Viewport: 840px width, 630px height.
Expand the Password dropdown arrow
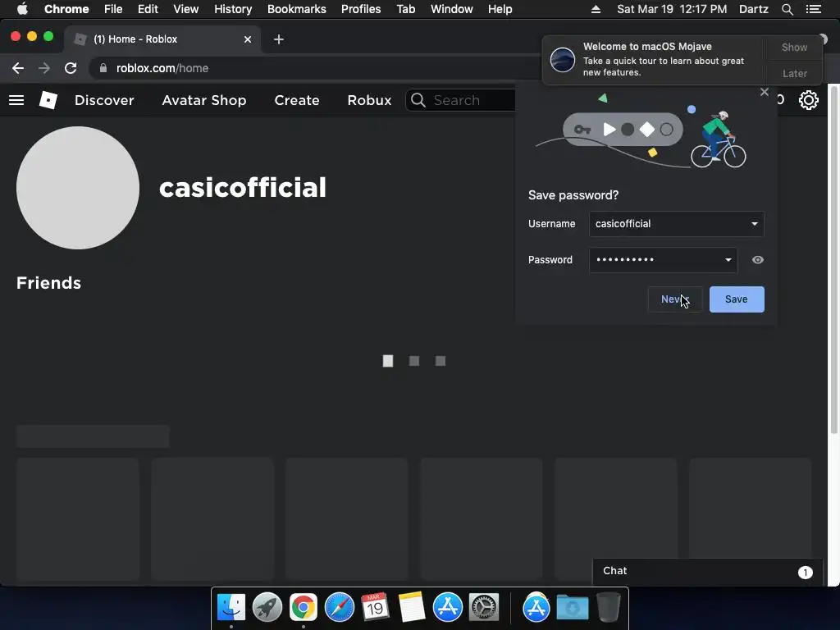pos(728,260)
